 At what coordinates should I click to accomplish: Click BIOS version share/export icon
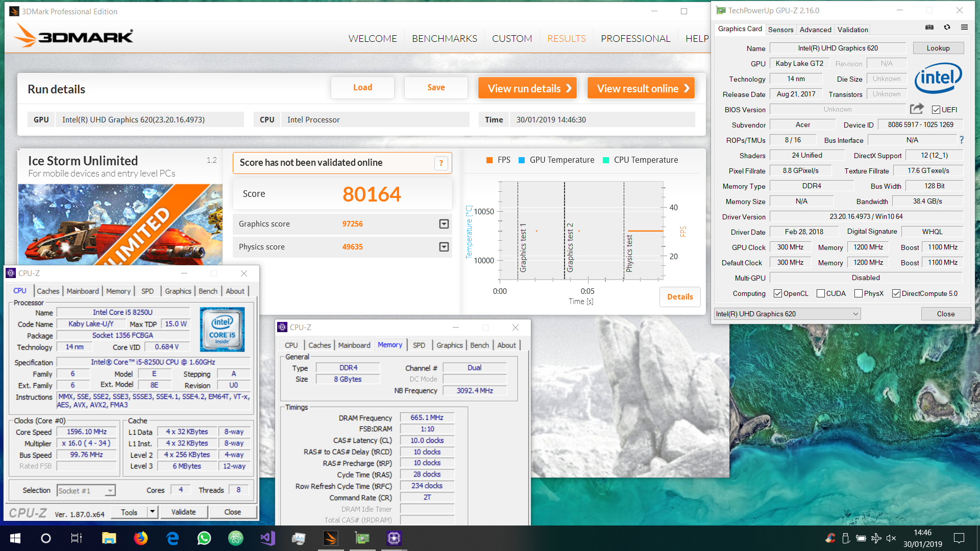(917, 109)
